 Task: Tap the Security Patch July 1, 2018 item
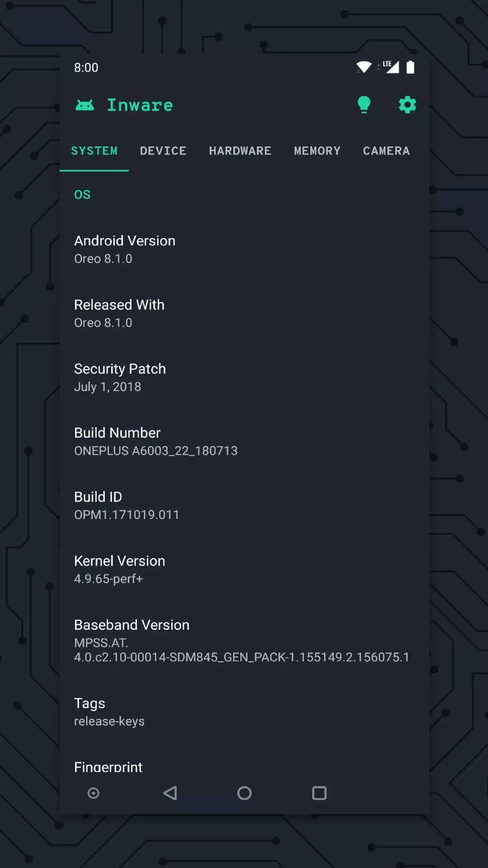(x=244, y=377)
